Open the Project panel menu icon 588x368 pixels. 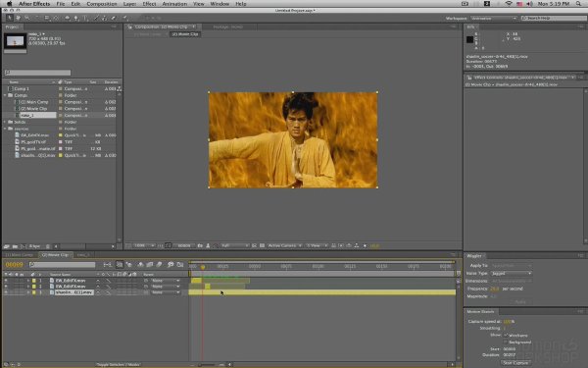114,27
